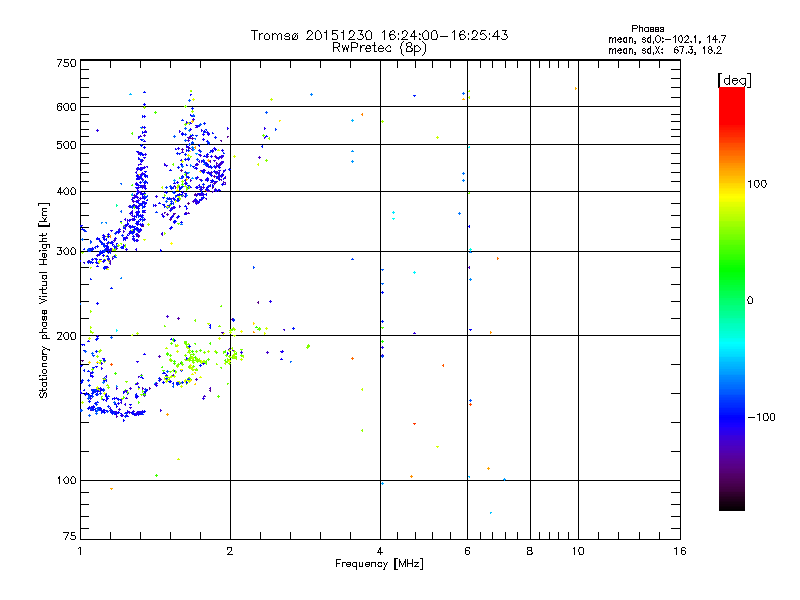Viewport: 800px width, 600px height.
Task: Click the y-axis tick label "75"
Action: coord(70,536)
